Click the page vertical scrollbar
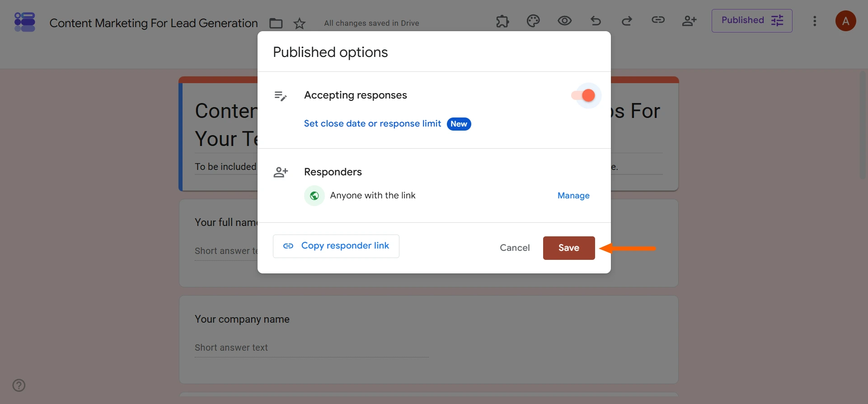This screenshot has height=404, width=868. pos(863,125)
